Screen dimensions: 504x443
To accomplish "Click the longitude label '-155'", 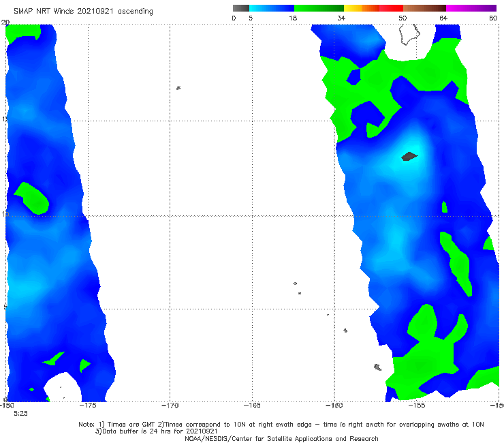I will [417, 406].
